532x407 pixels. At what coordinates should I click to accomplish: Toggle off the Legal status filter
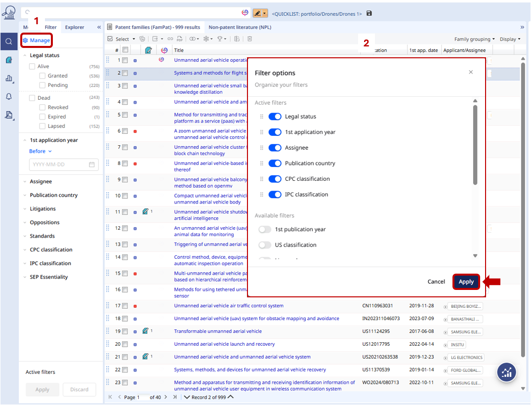tap(275, 117)
